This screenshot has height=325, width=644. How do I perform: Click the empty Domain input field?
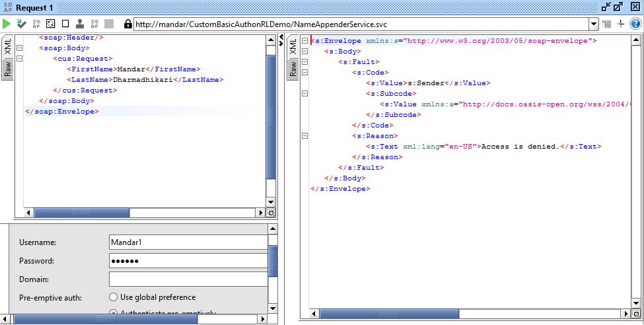coord(188,279)
